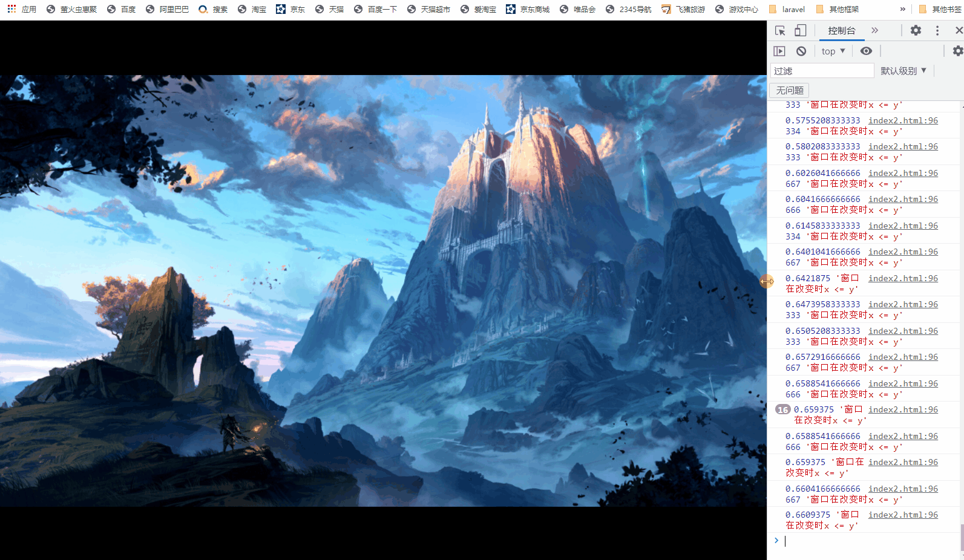
Task: Close the DevTools panel
Action: coord(959,30)
